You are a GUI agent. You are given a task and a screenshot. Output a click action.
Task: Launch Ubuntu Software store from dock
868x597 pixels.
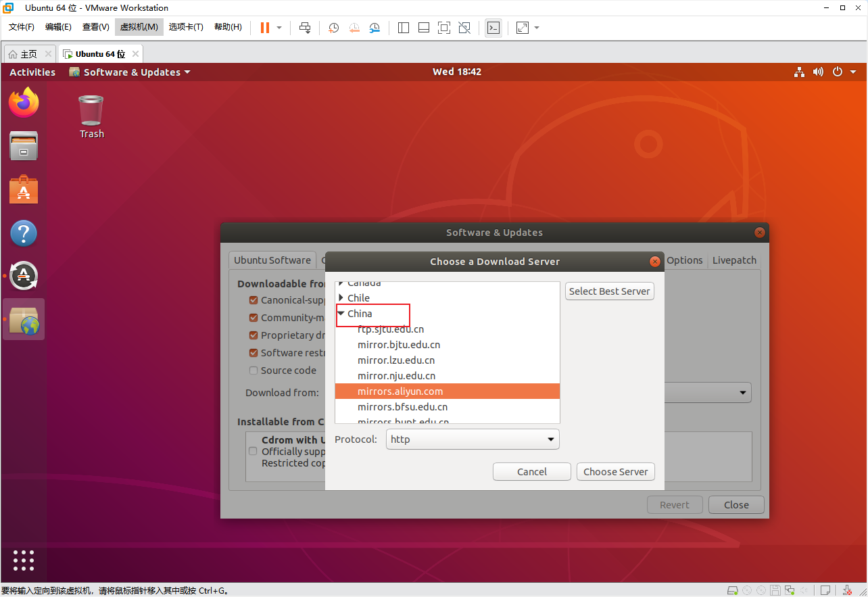coord(24,190)
